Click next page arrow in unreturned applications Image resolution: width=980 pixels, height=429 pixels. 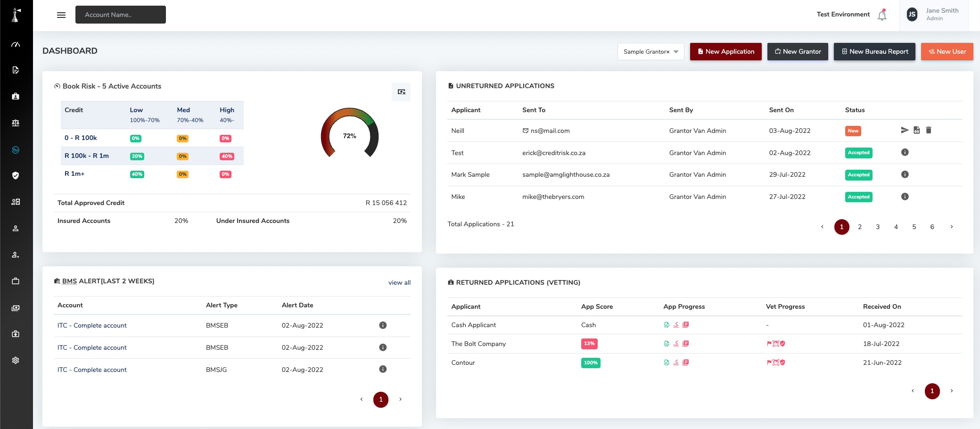(x=952, y=227)
